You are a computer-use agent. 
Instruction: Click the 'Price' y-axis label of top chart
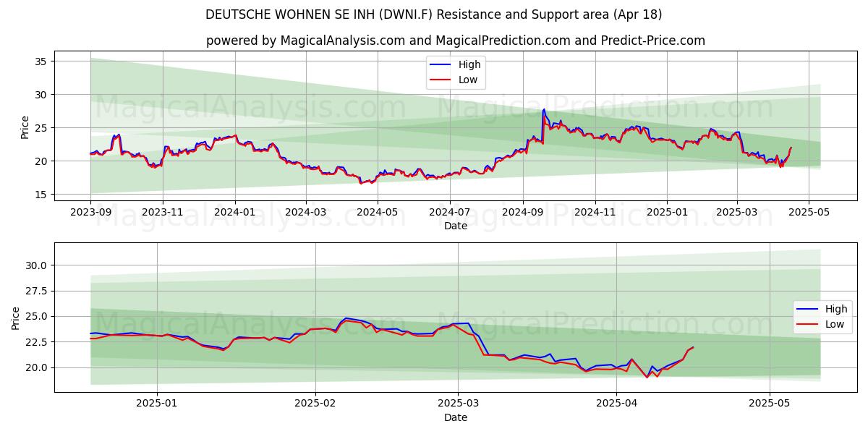pyautogui.click(x=25, y=127)
